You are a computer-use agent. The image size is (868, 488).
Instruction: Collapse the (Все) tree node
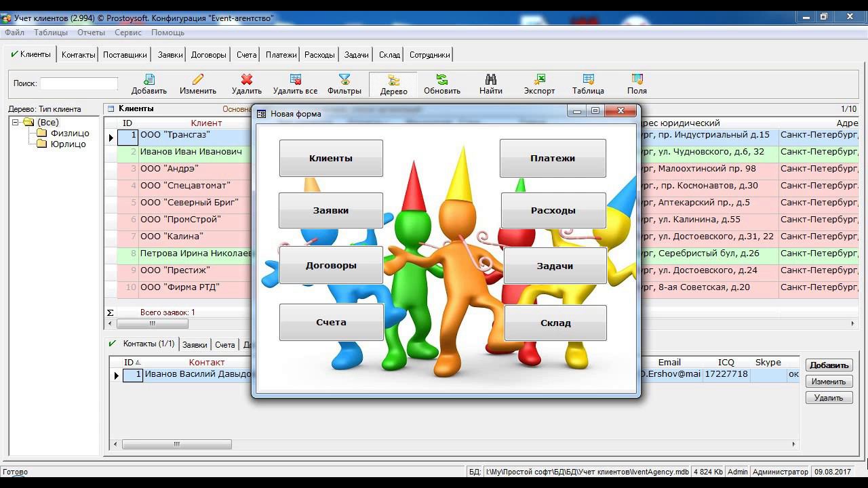(x=16, y=123)
